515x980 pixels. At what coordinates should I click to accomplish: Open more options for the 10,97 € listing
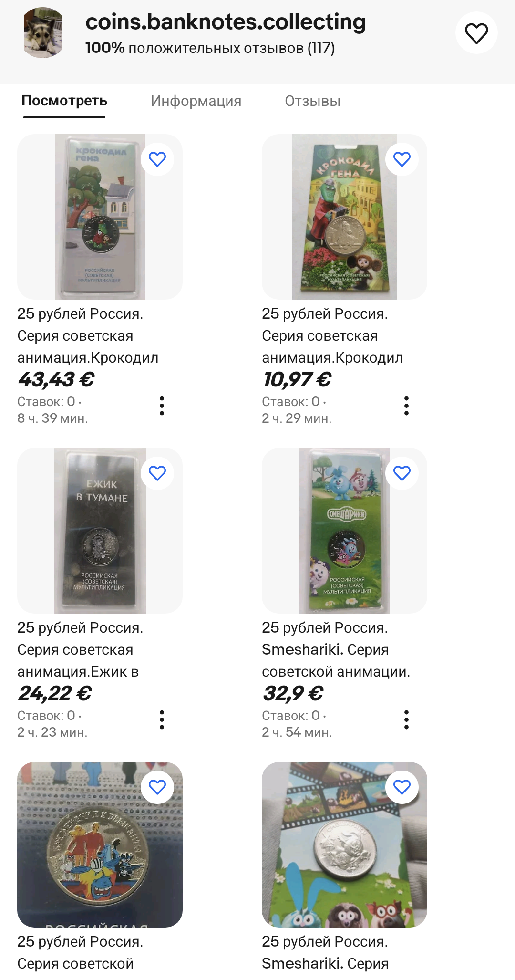coord(406,406)
